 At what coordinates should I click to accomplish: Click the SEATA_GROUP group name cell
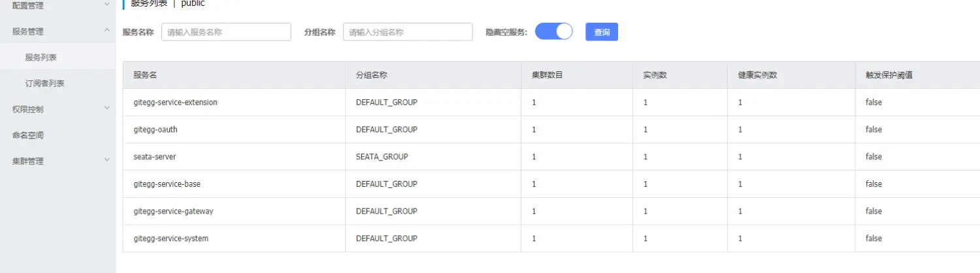(x=382, y=157)
